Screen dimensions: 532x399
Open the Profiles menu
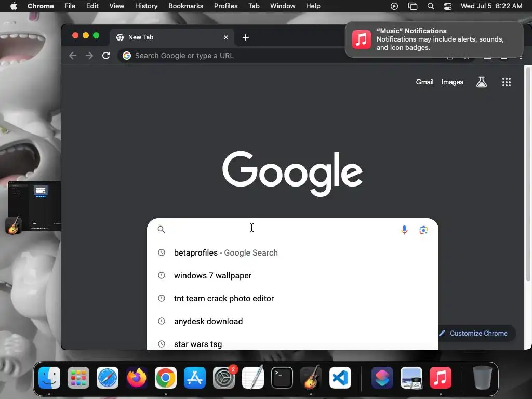coord(225,6)
